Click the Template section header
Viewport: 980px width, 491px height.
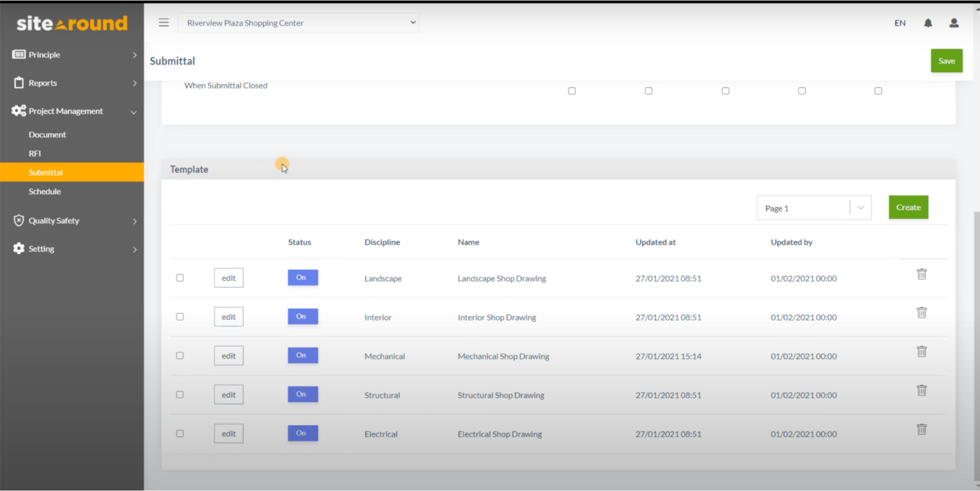(559, 170)
